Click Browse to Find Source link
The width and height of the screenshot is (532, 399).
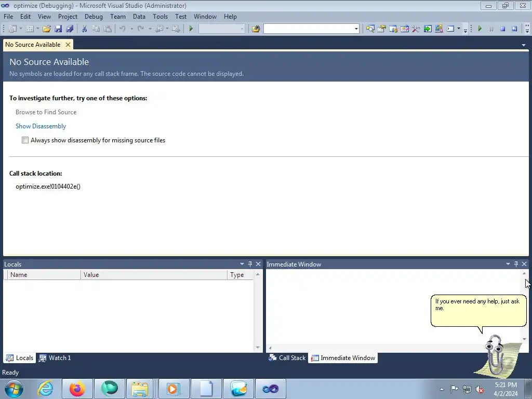click(x=46, y=112)
